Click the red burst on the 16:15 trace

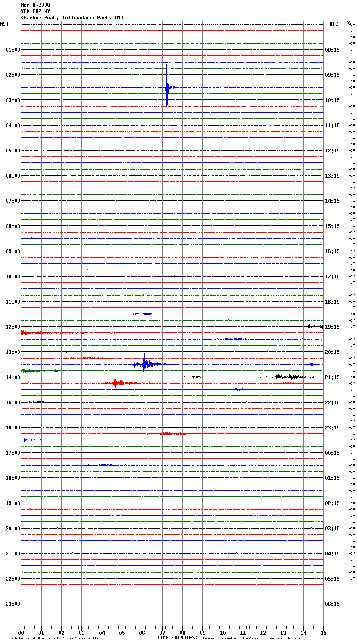coord(168,433)
